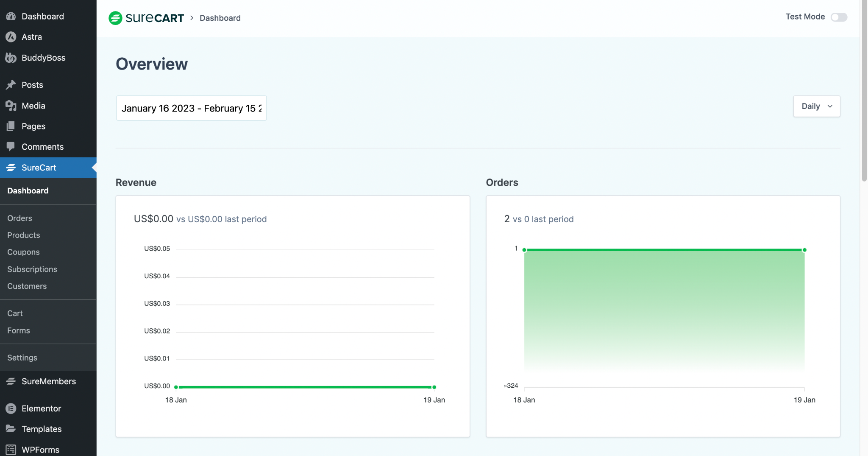Image resolution: width=868 pixels, height=456 pixels.
Task: Click the Dashboard breadcrumb text
Action: click(x=220, y=18)
